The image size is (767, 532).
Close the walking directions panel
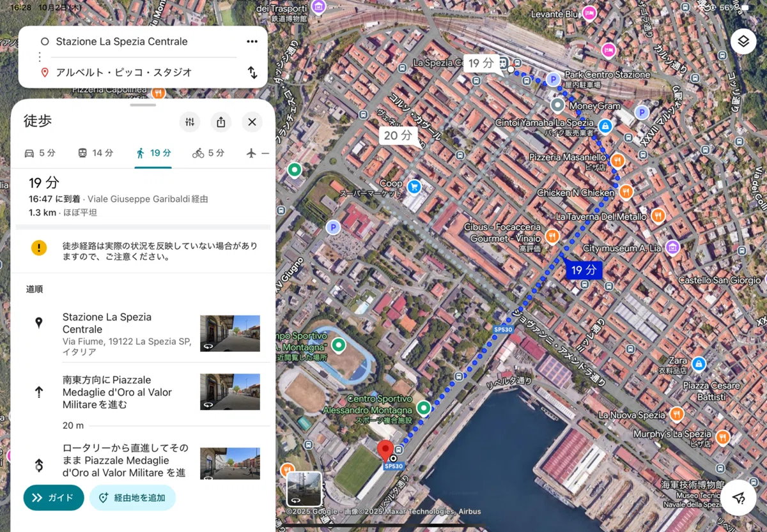(252, 122)
